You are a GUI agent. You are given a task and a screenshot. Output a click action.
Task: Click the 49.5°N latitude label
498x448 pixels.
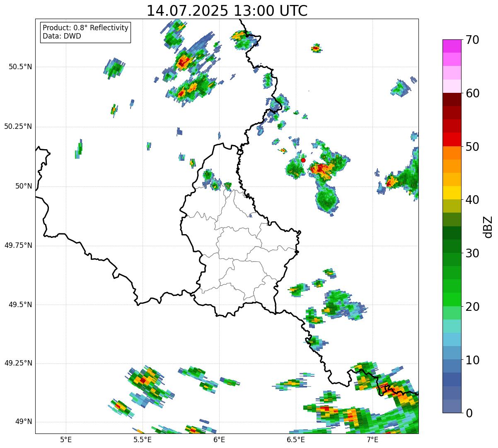[x=21, y=305]
